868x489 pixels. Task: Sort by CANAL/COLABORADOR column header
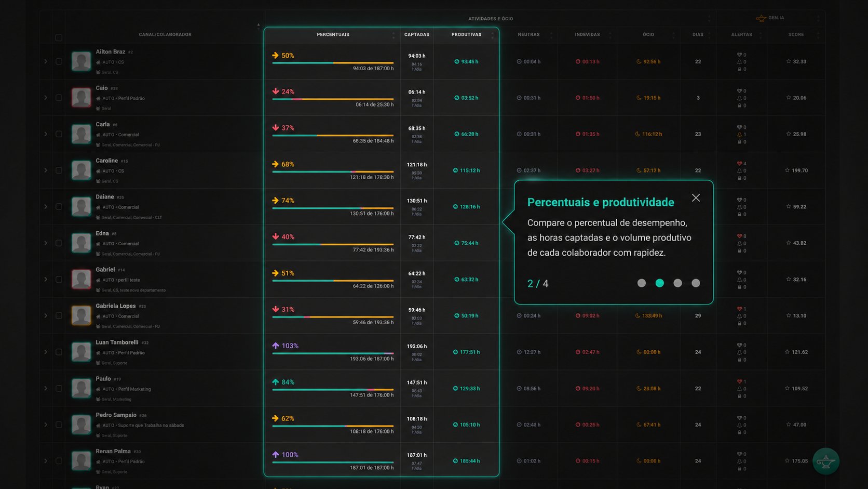tap(165, 35)
